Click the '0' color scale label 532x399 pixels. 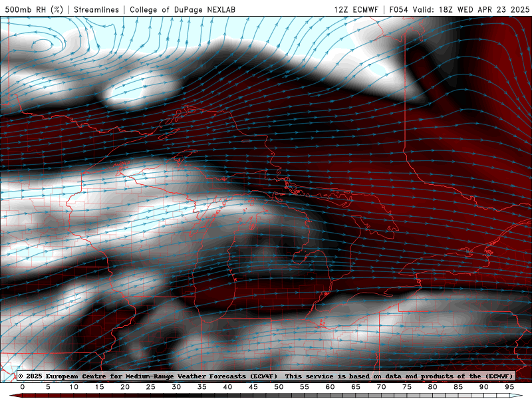[x=23, y=387]
